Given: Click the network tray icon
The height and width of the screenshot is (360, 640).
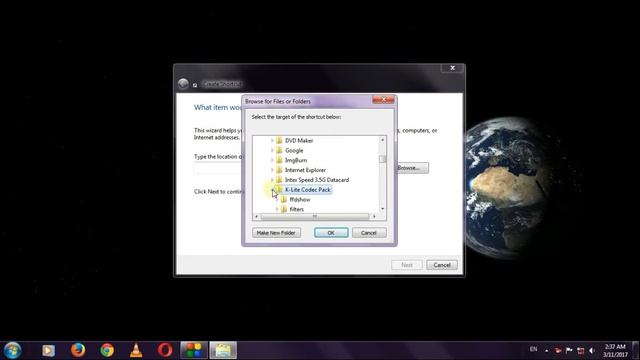Looking at the screenshot, I should 580,350.
